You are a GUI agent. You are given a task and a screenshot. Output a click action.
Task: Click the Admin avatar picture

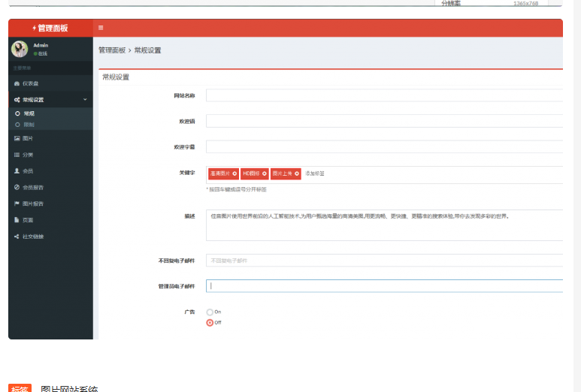pyautogui.click(x=19, y=49)
